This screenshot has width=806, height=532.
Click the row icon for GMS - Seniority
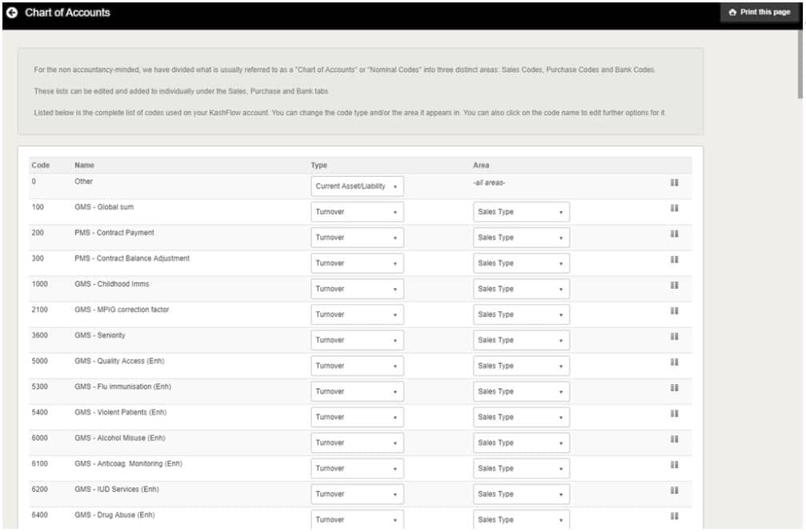[x=675, y=336]
